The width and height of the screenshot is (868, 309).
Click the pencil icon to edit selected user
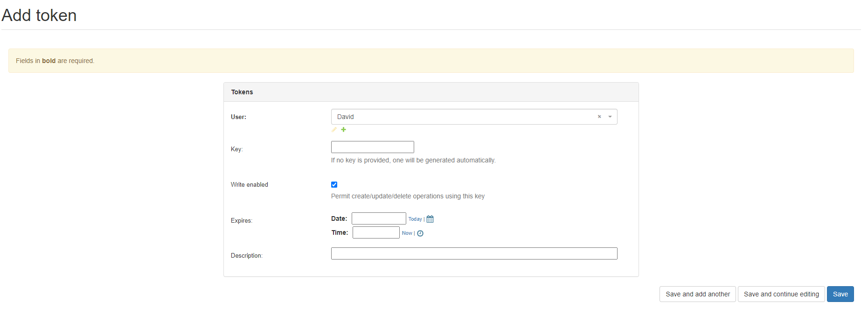click(x=334, y=130)
